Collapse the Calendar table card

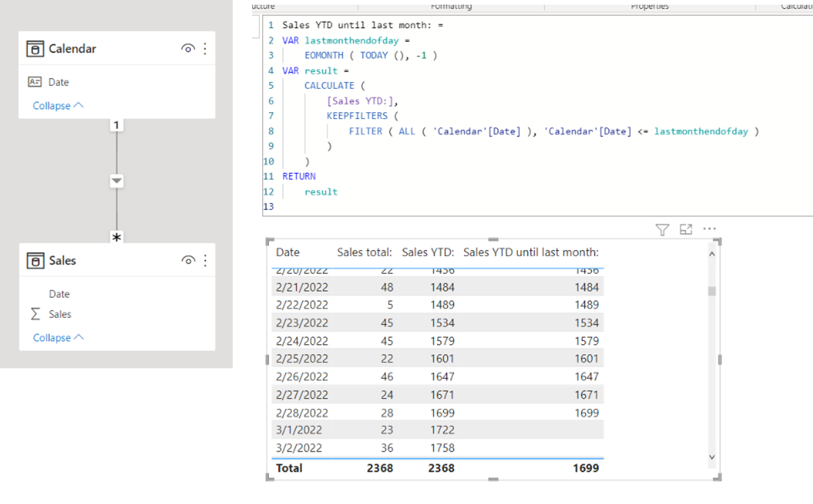point(58,106)
